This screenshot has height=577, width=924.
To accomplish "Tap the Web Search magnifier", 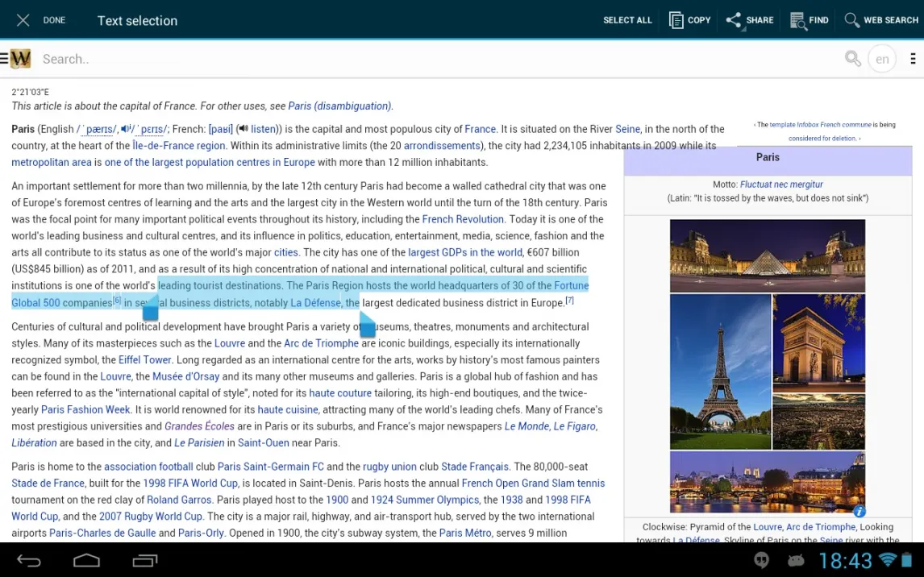I will coord(851,20).
